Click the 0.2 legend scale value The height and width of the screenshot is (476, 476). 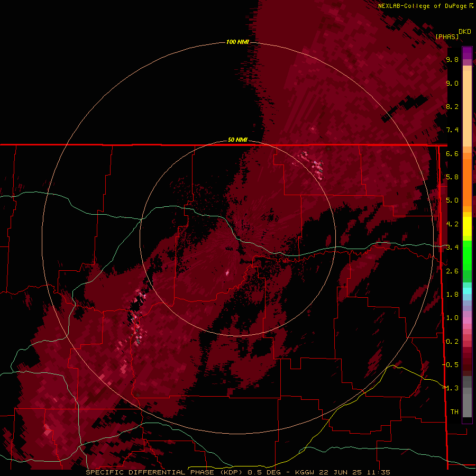(452, 342)
